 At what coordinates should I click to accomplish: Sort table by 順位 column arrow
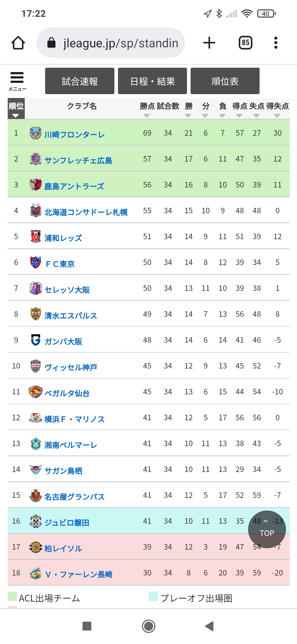16,116
